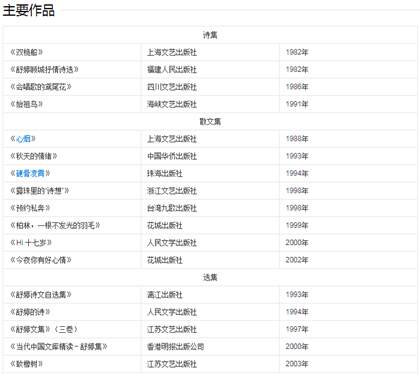The image size is (420, 375).
Task: Click the publisher 香港明报出版公司
Action: (176, 347)
